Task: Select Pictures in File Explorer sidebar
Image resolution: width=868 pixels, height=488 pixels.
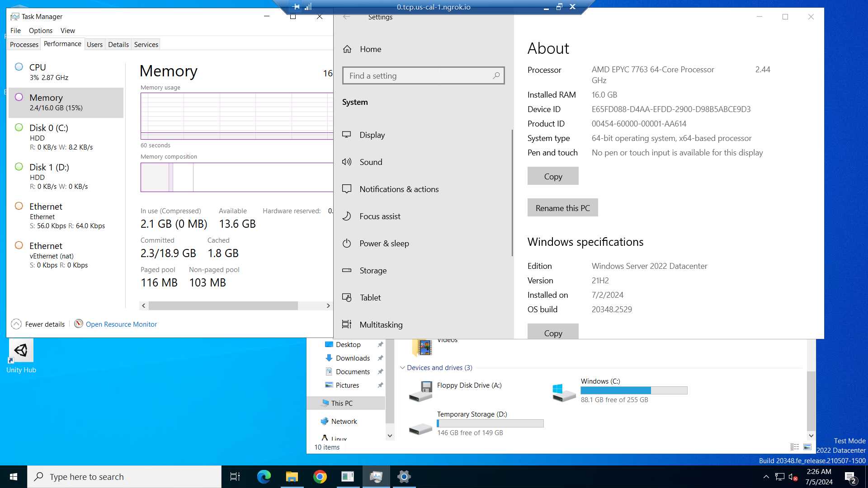Action: [x=347, y=385]
